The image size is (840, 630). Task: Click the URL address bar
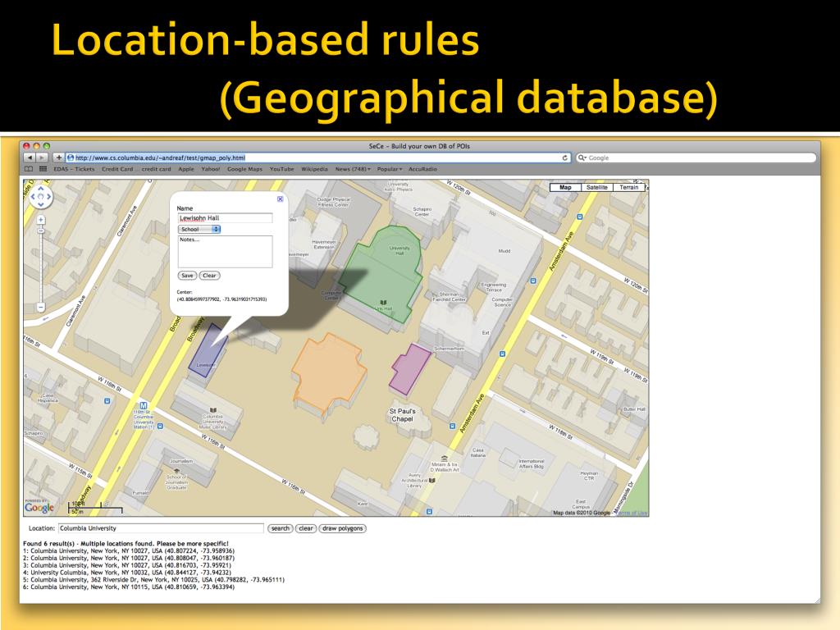317,158
